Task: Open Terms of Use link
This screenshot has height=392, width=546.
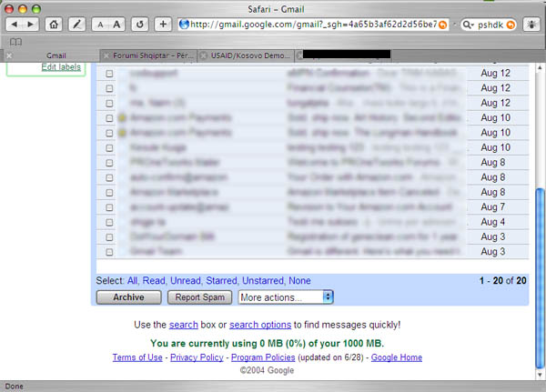Action: (x=137, y=357)
